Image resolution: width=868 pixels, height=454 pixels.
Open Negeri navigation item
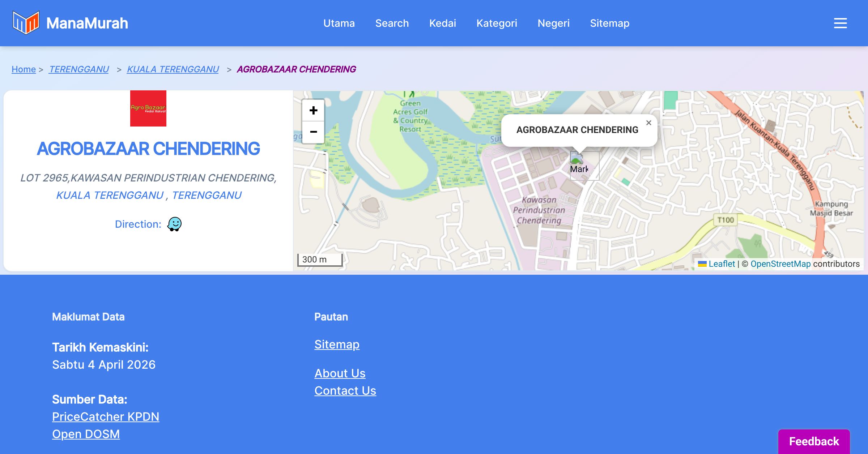[553, 23]
